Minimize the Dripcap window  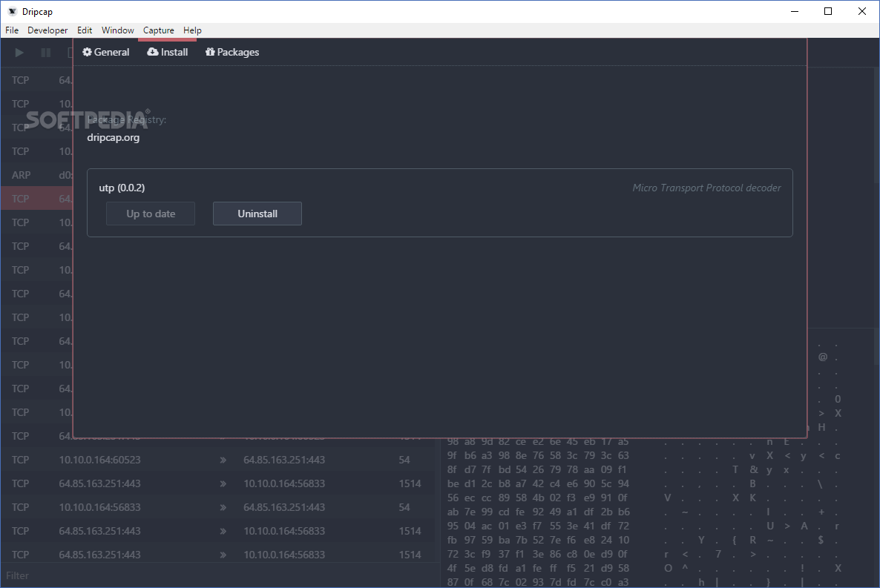(x=795, y=11)
